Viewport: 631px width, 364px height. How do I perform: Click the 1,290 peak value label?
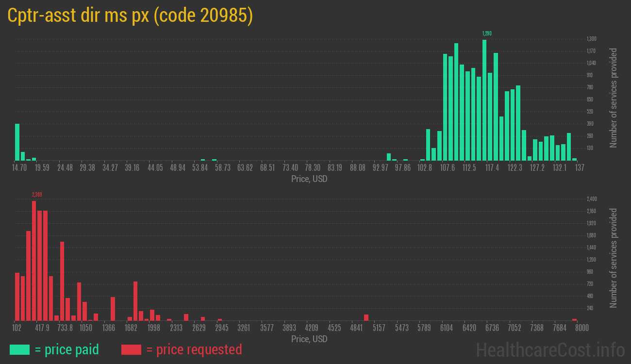click(x=487, y=33)
